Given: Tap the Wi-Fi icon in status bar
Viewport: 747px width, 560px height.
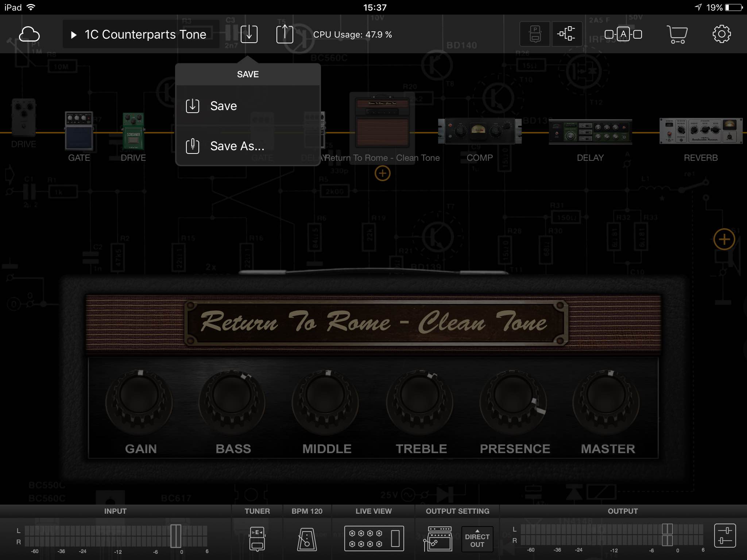Looking at the screenshot, I should coord(31,7).
